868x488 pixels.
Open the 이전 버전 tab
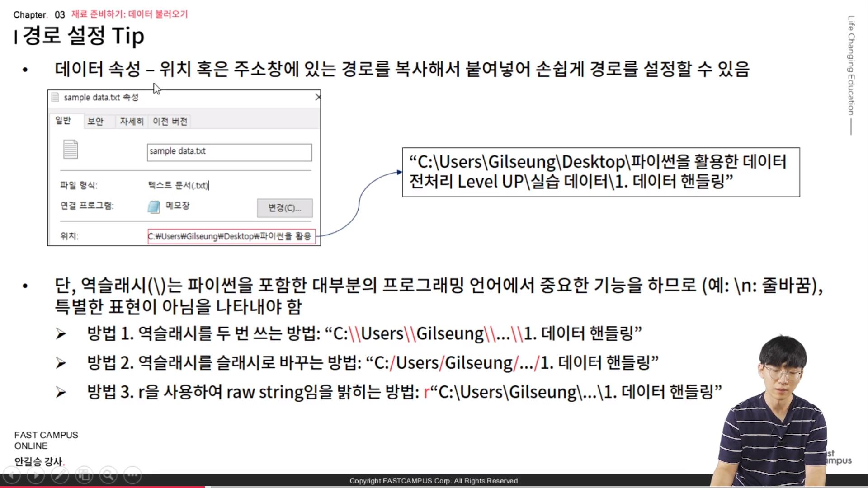[170, 121]
